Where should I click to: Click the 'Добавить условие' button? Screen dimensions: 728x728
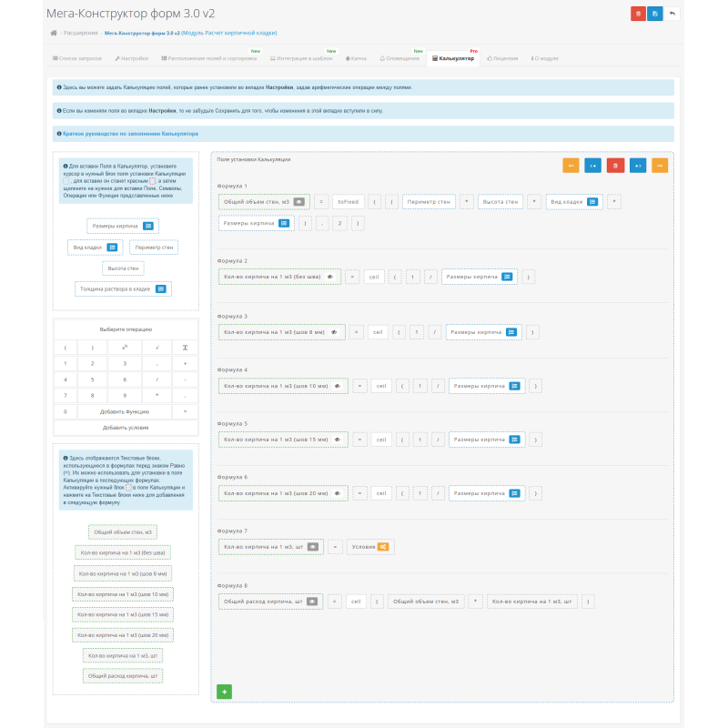(126, 428)
